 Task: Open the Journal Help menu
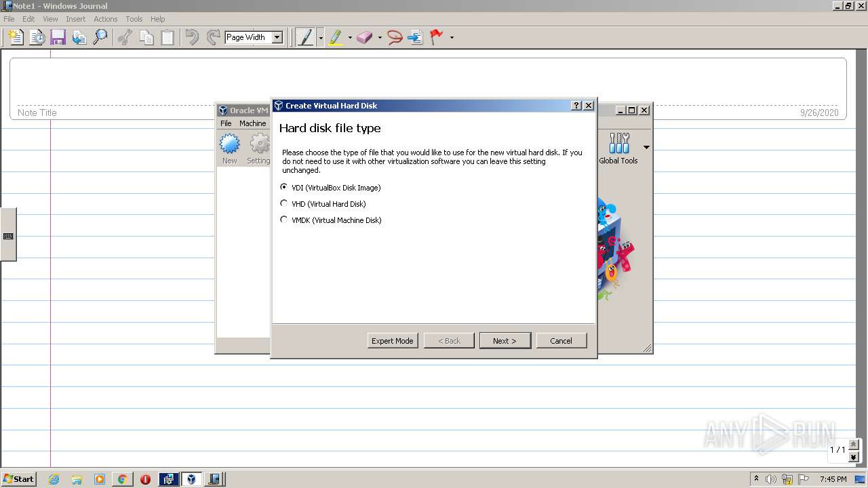157,19
